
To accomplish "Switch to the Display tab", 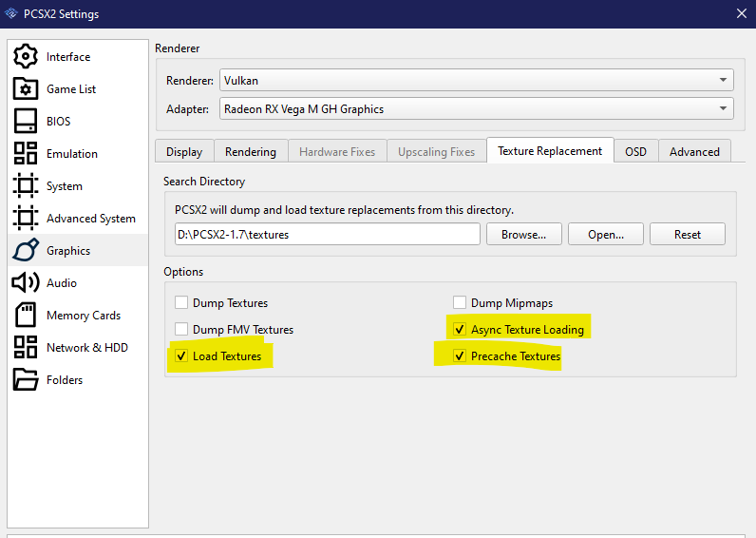I will [184, 152].
